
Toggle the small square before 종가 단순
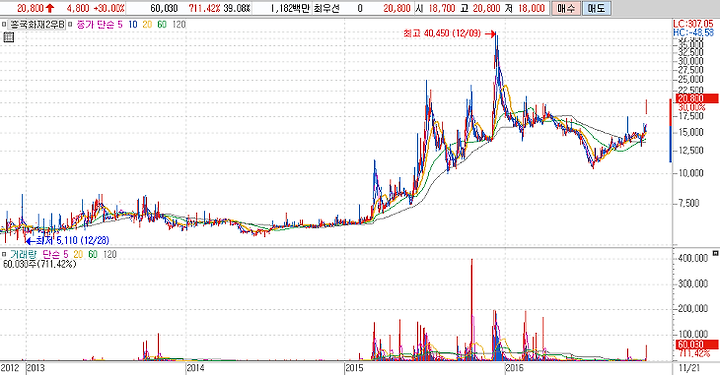[70, 24]
